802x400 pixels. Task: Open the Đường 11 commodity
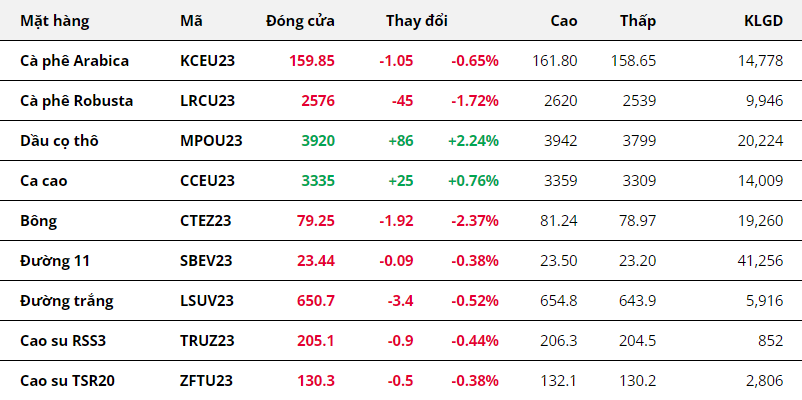[54, 260]
